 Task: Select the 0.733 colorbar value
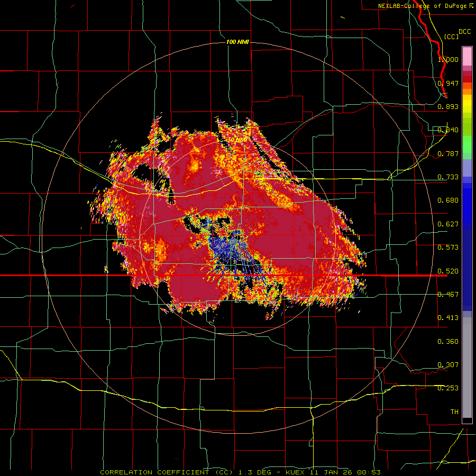click(448, 177)
